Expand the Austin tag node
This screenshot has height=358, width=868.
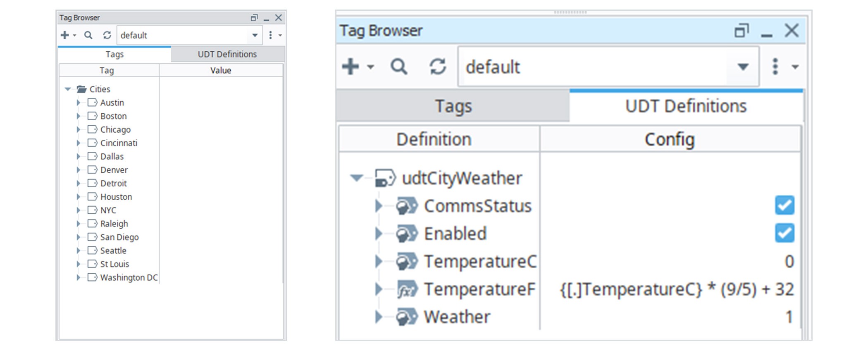tap(78, 103)
